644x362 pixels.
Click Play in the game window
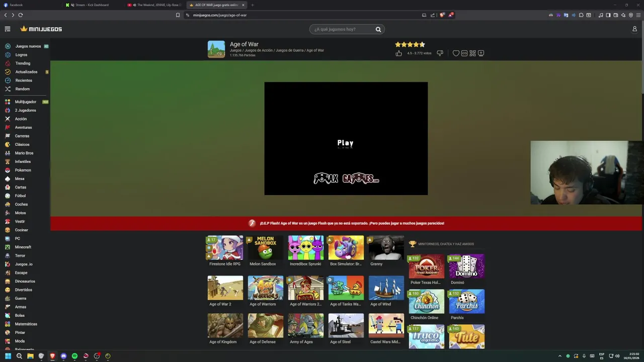pyautogui.click(x=345, y=143)
